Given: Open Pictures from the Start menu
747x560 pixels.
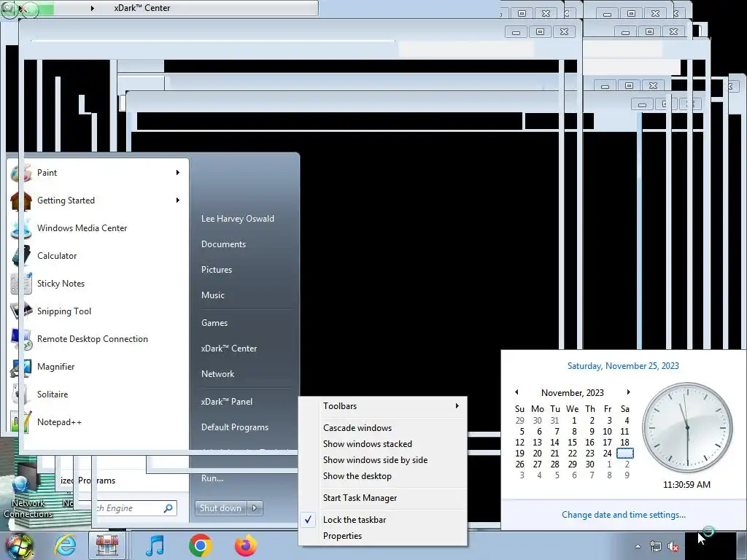Looking at the screenshot, I should (217, 270).
